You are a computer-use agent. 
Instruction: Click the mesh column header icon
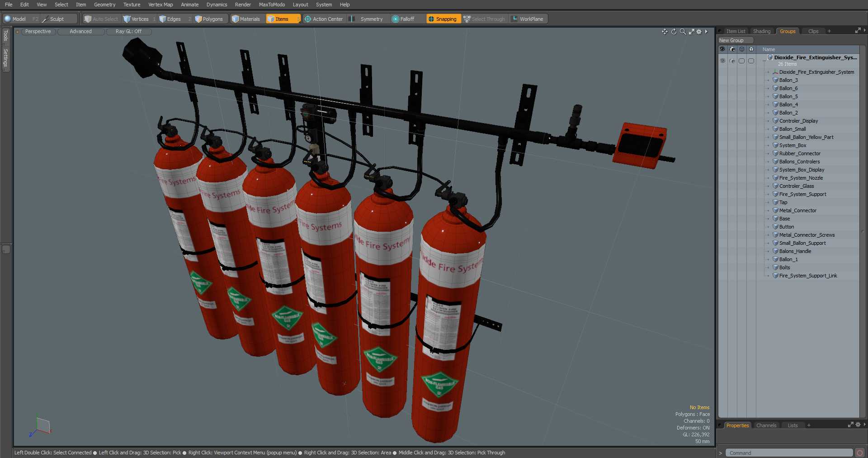751,49
